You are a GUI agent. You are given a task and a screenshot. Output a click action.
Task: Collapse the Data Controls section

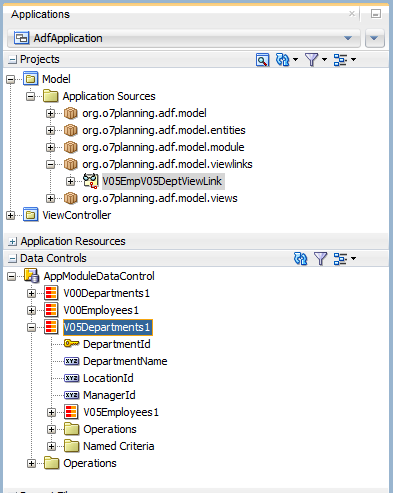point(12,259)
